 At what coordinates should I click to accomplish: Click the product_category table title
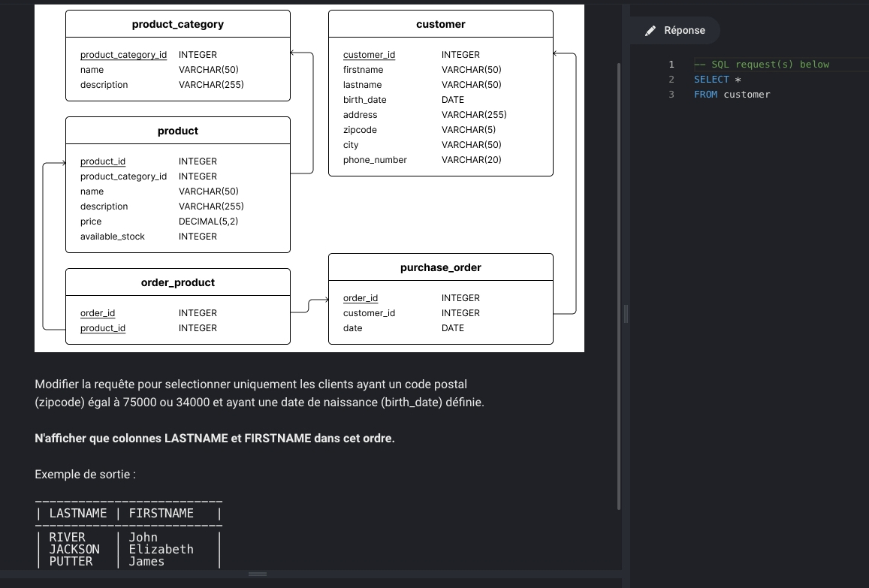[178, 24]
